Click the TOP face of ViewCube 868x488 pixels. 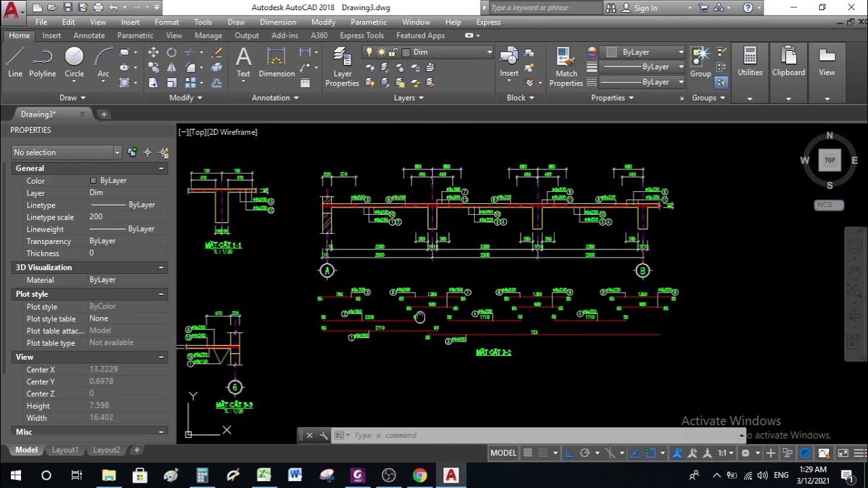(x=829, y=160)
